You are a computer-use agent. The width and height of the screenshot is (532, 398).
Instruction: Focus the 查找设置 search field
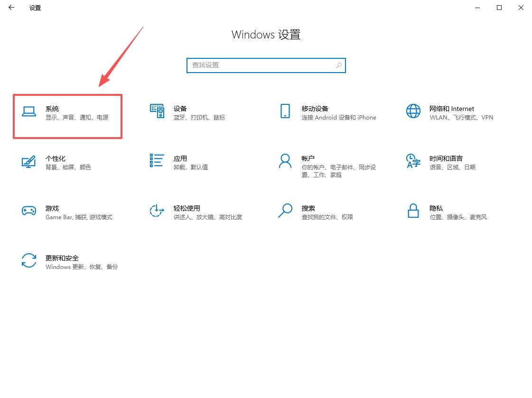coord(266,65)
